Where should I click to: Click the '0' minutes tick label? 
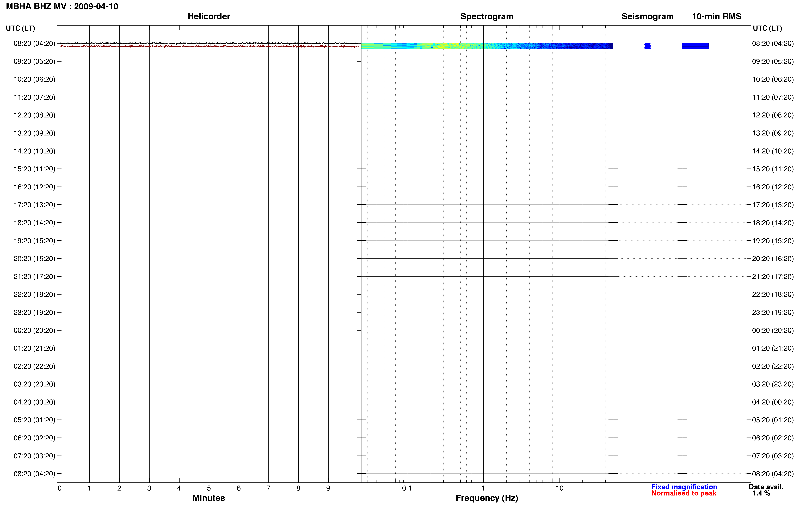tap(60, 488)
